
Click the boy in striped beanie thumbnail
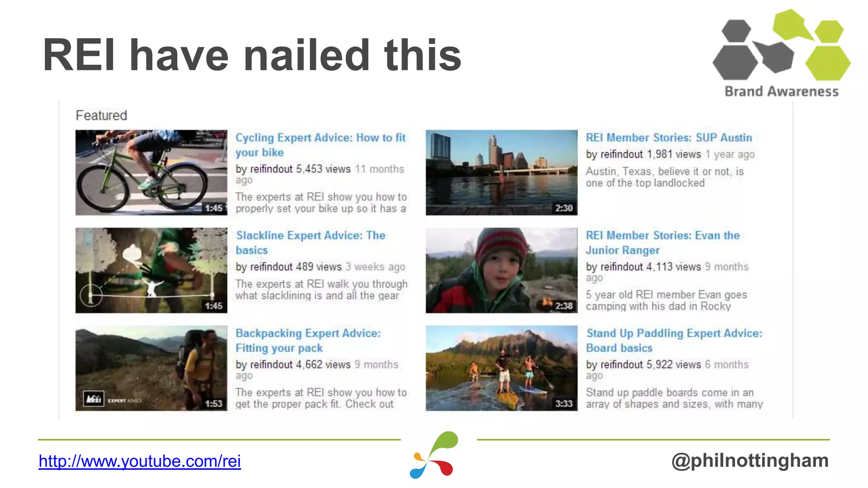click(x=501, y=270)
